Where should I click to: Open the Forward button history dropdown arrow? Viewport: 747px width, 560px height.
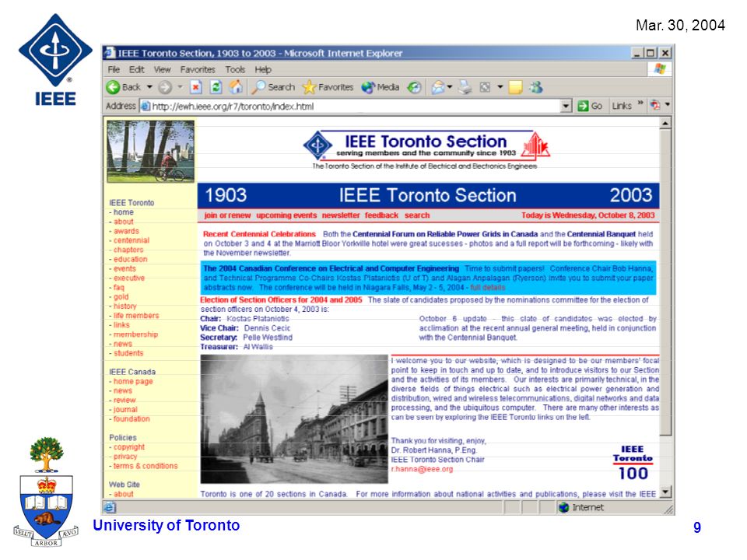click(180, 87)
